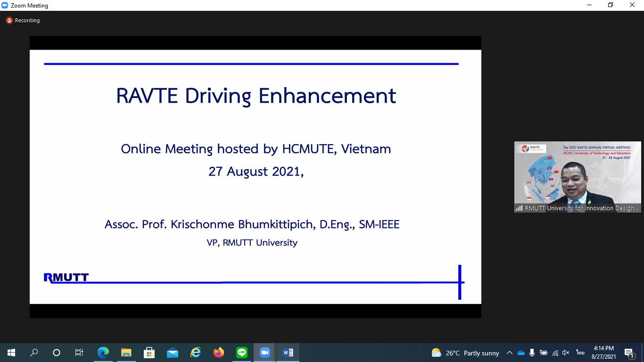644x362 pixels.
Task: Launch Firefox from the taskbar
Action: tap(218, 353)
